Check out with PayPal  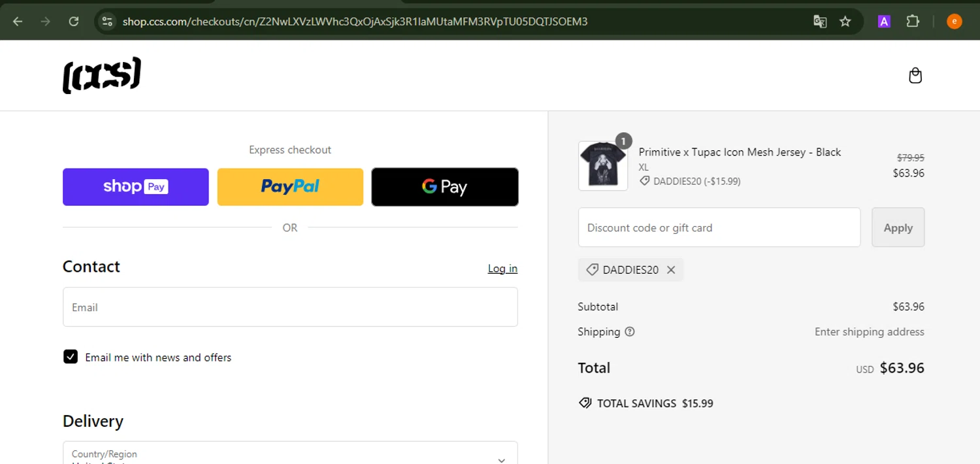290,187
